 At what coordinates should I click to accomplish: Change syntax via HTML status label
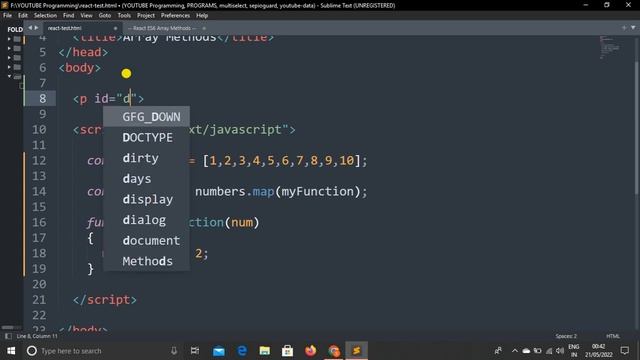[613, 336]
